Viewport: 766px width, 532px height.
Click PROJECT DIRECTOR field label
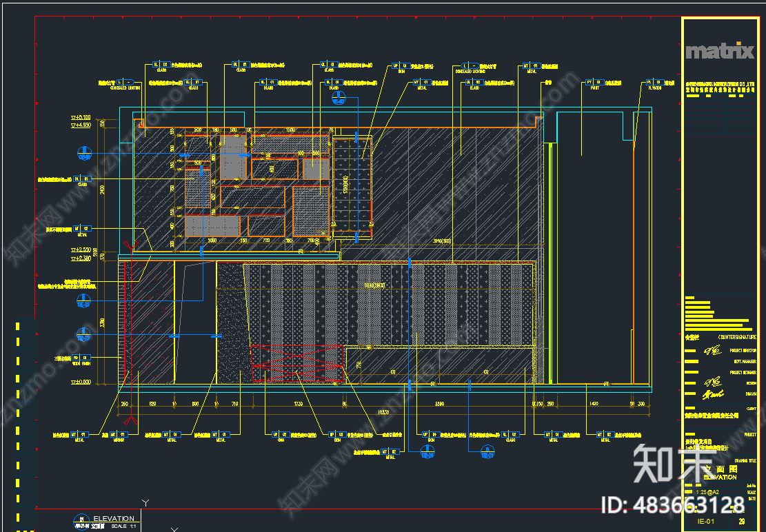click(x=743, y=351)
